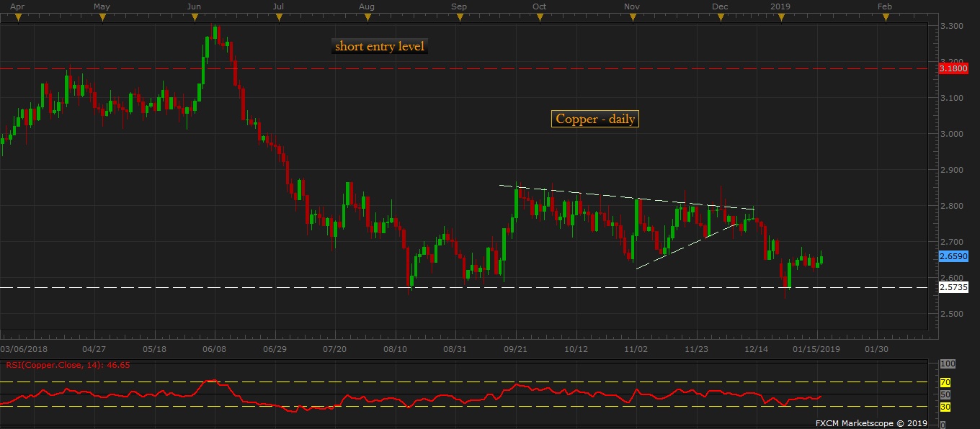Image resolution: width=980 pixels, height=429 pixels.
Task: Click the 08/10 date axis label
Action: 396,348
